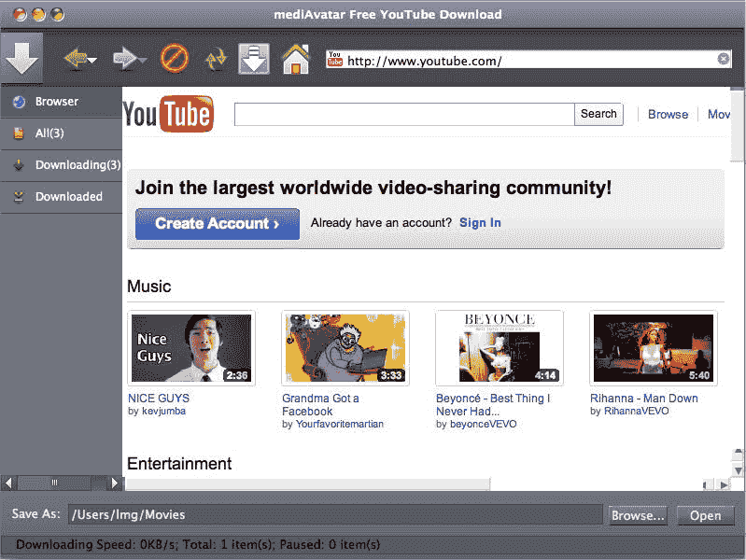This screenshot has height=560, width=746.
Task: Open the Yourfavoritemartian channel link
Action: 339,424
